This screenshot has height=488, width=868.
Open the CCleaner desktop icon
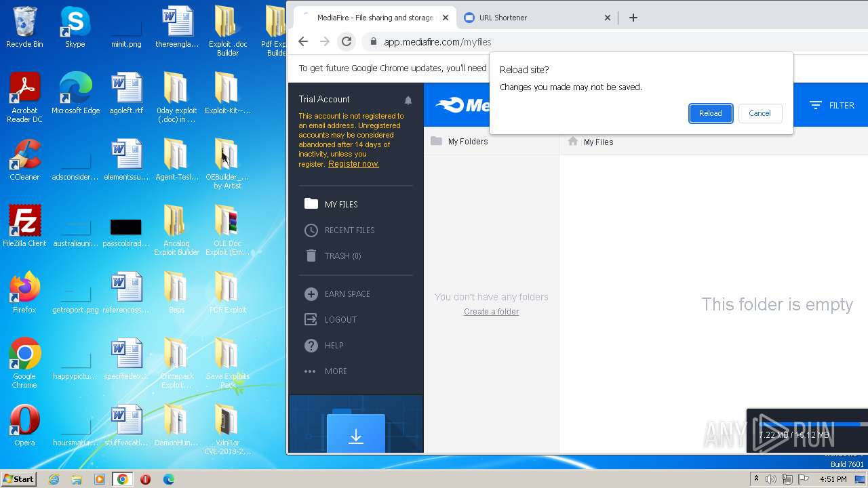click(x=24, y=160)
